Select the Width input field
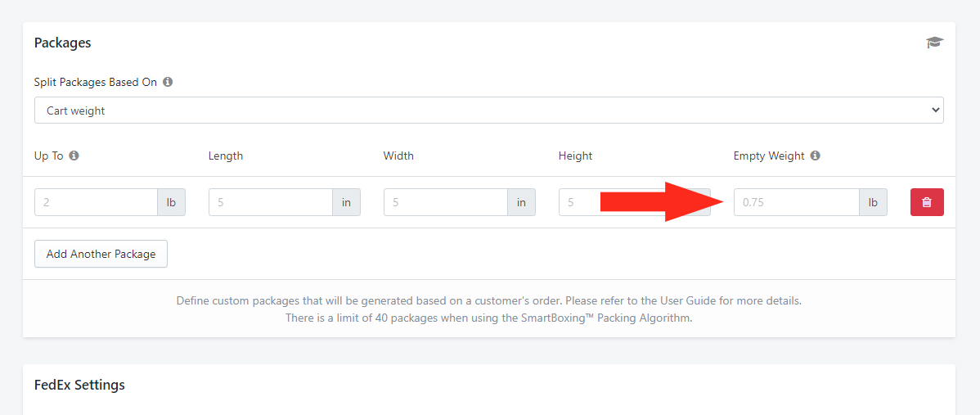 [x=446, y=202]
